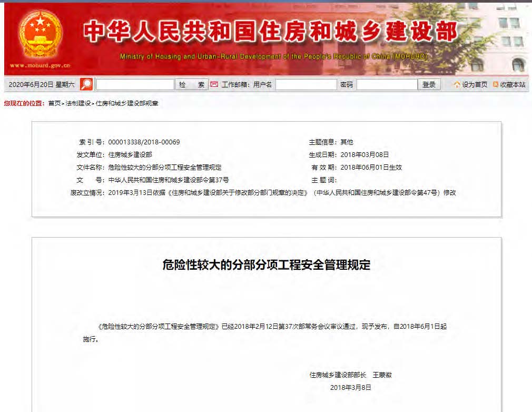
Task: Focus the 用户名 username field
Action: coord(306,84)
